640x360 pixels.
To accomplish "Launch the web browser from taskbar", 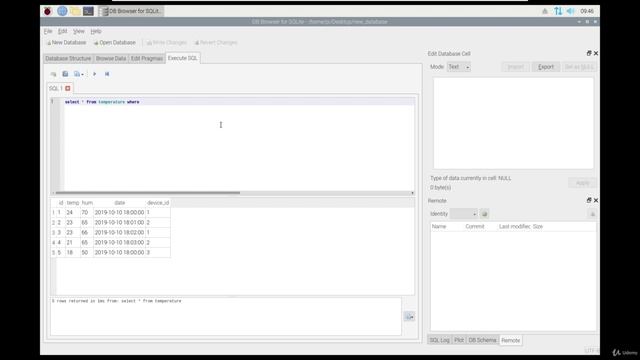I will click(x=62, y=11).
